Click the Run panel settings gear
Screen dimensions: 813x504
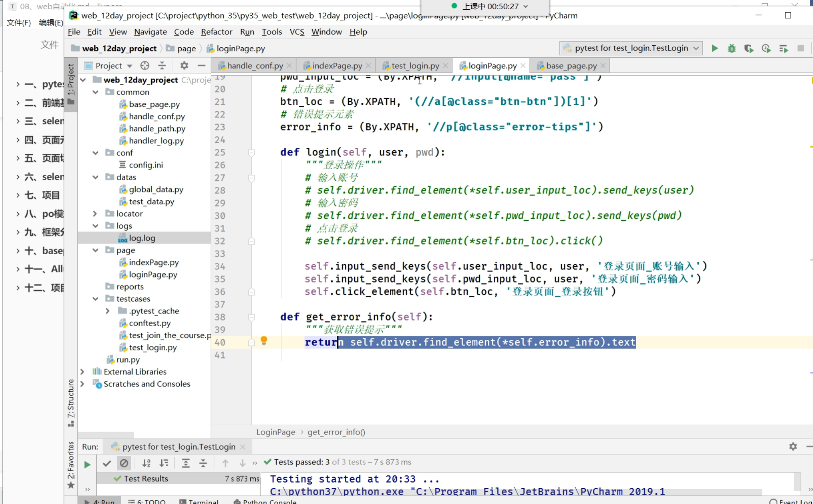pos(793,446)
